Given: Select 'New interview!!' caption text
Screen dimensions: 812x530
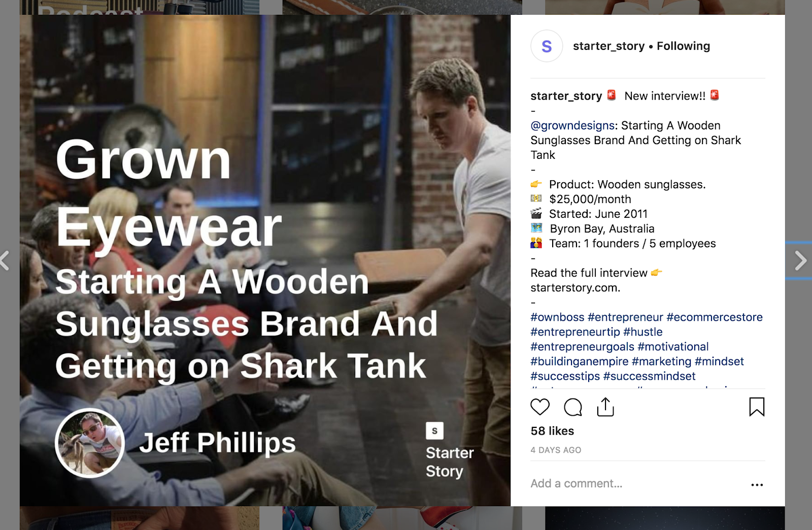Looking at the screenshot, I should (665, 96).
